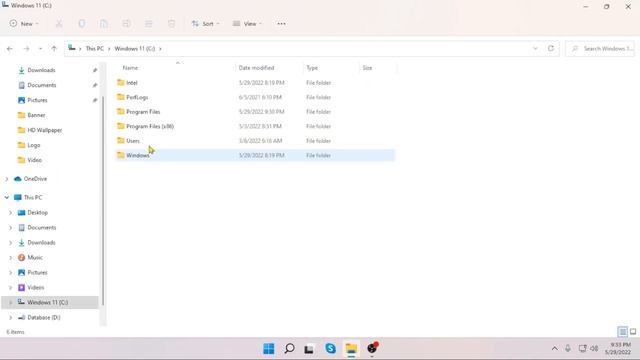
Task: Click the Share icon in toolbar
Action: [x=149, y=24]
